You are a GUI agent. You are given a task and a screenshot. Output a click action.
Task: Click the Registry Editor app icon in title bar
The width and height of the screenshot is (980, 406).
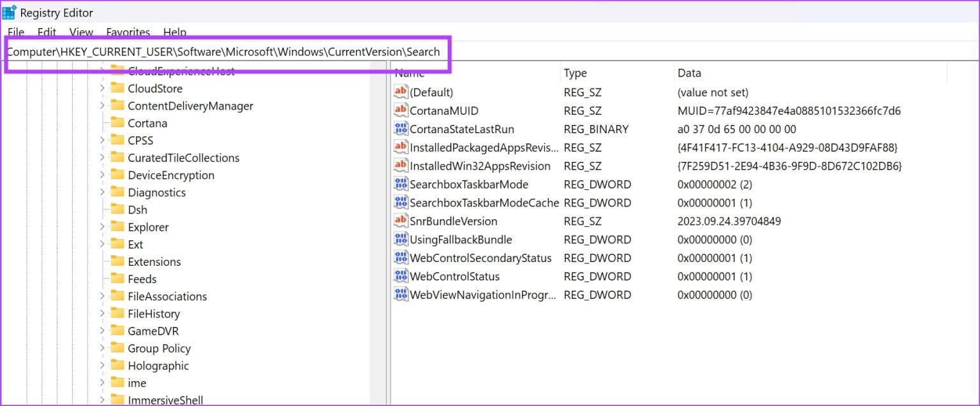pyautogui.click(x=9, y=12)
